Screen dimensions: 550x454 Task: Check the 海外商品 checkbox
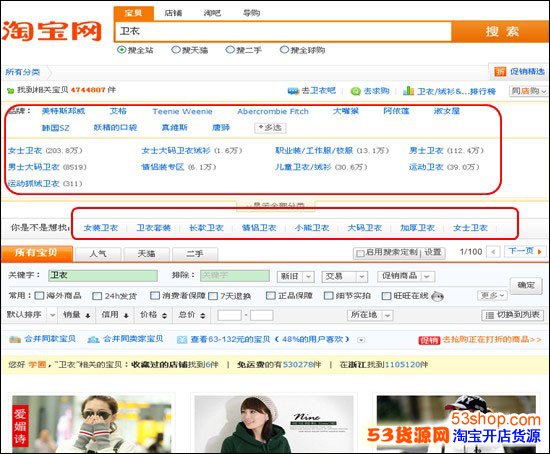click(x=39, y=295)
